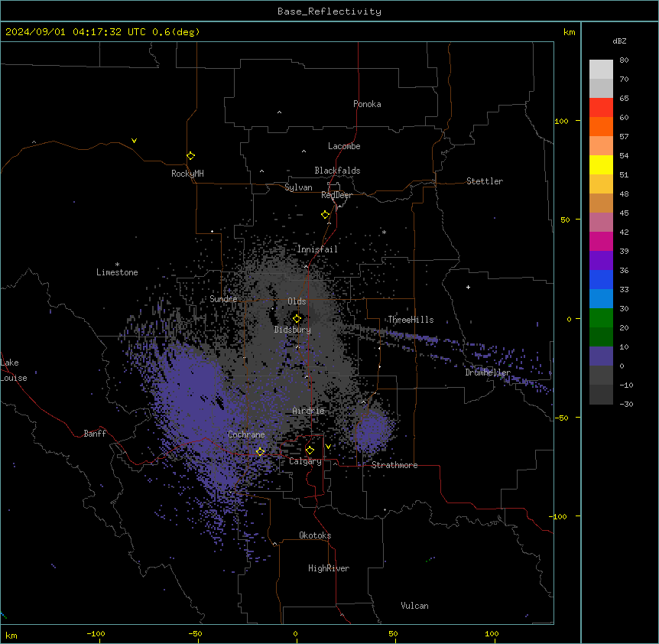The height and width of the screenshot is (644, 659).
Task: Click the yellow marker near RockyMH
Action: click(x=190, y=156)
